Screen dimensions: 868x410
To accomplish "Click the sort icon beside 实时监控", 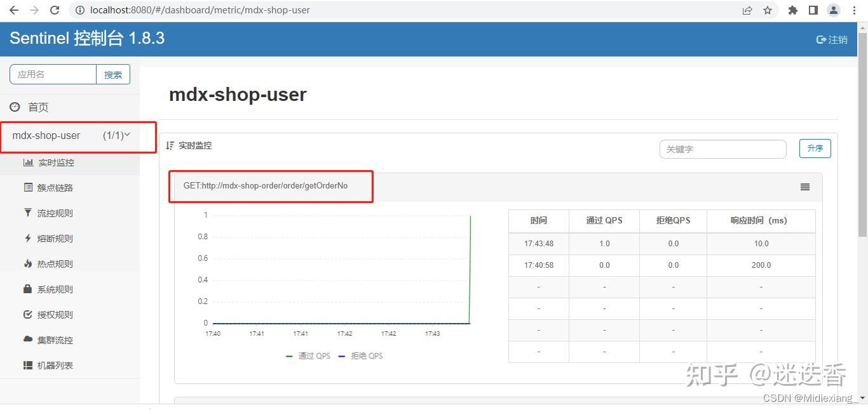I will 170,145.
